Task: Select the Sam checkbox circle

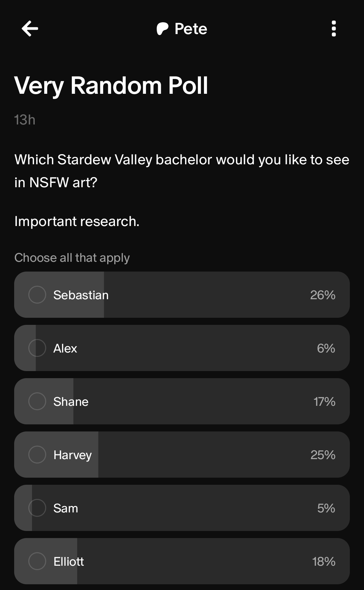Action: tap(37, 508)
